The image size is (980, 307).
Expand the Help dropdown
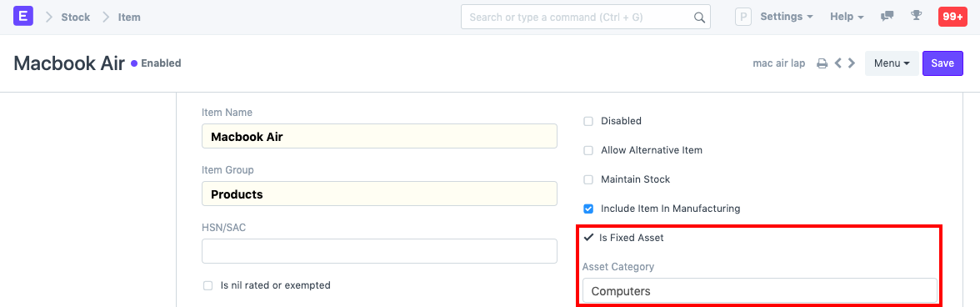point(847,17)
